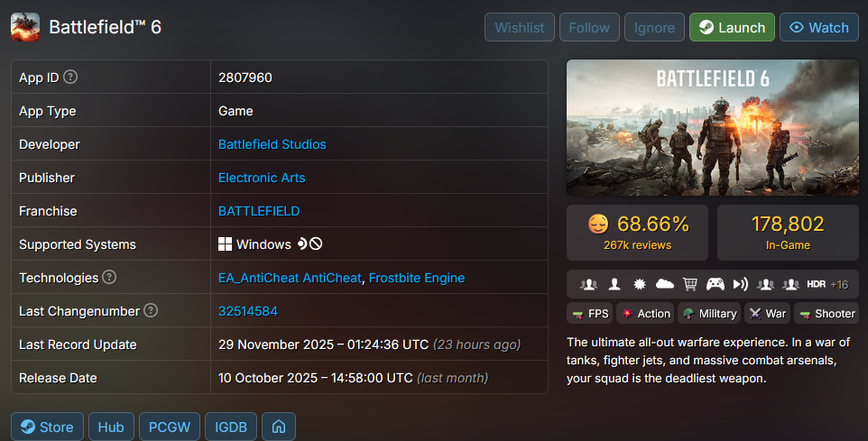Click the 178,802 In-Game player count
Screen dimensions: 868x441
pos(788,233)
